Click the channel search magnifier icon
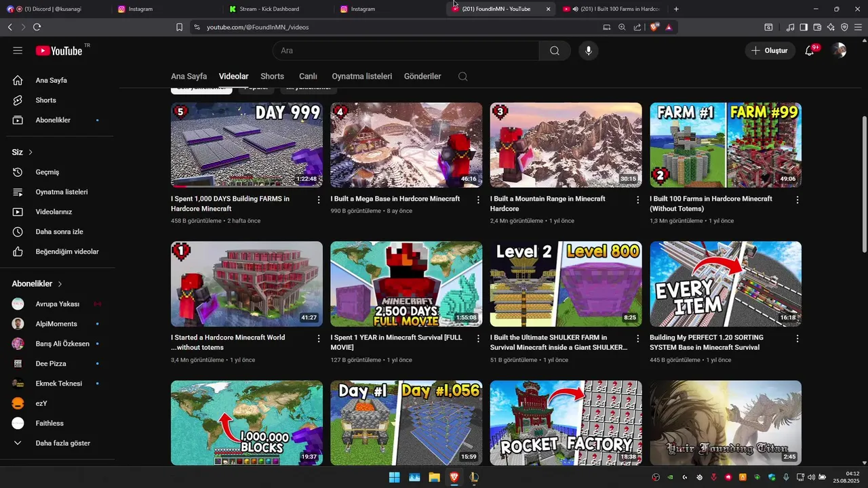 click(x=462, y=77)
